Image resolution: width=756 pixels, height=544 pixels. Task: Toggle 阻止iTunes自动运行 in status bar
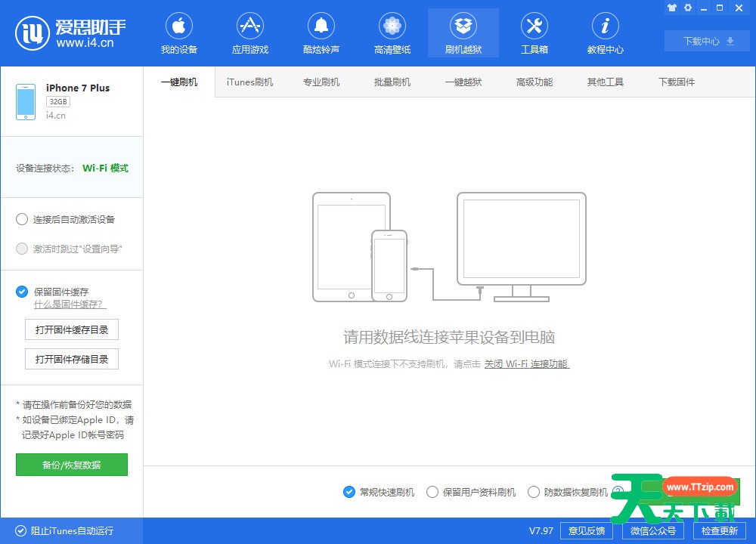(x=20, y=530)
